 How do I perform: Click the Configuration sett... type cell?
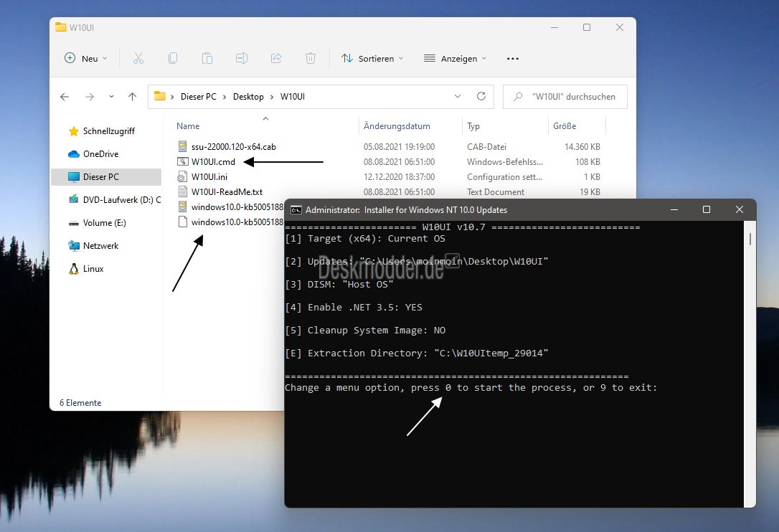click(x=504, y=177)
